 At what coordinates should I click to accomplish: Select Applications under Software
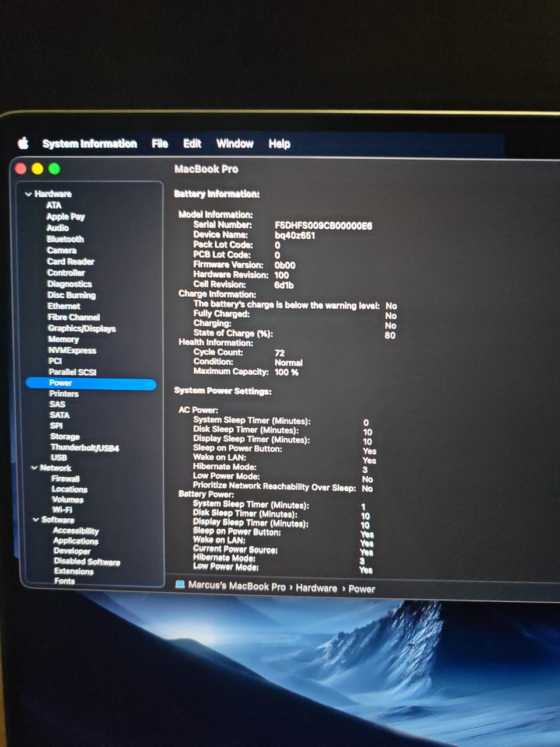coord(76,541)
